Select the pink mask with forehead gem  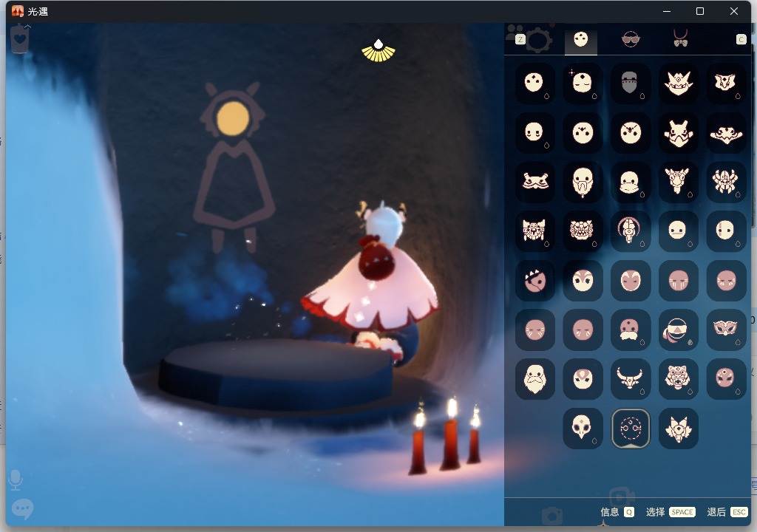click(x=726, y=379)
